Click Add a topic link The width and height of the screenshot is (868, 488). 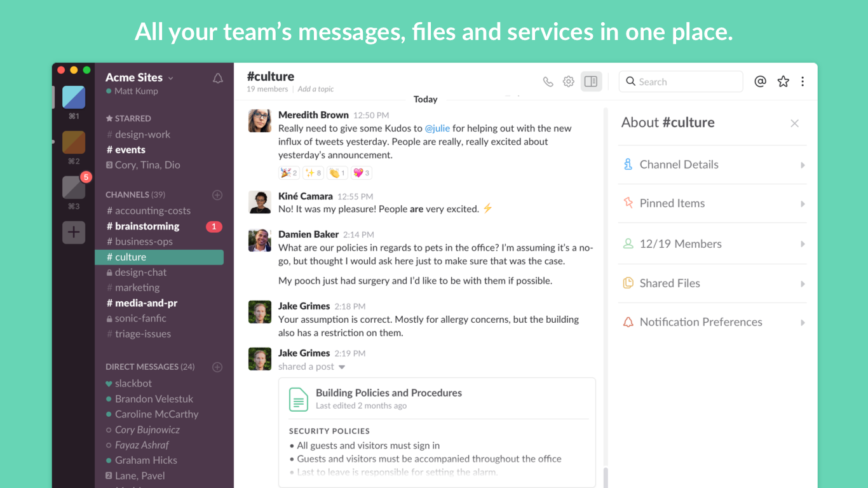click(316, 89)
